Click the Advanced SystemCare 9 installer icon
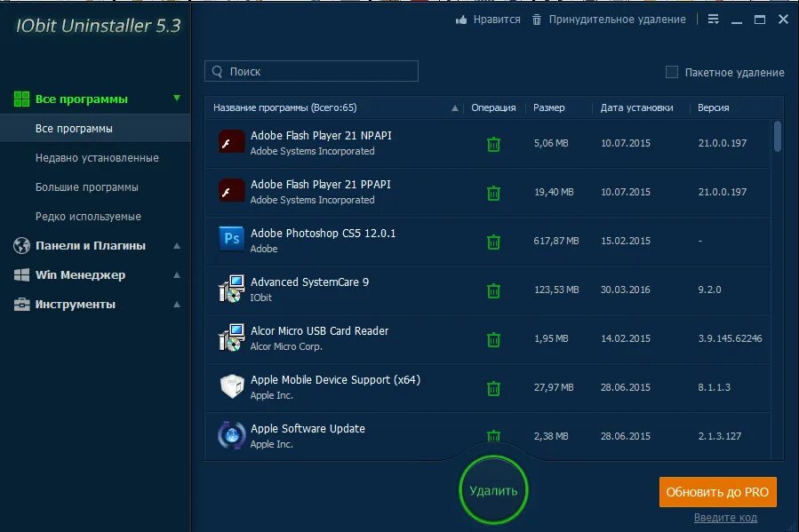 click(x=231, y=289)
